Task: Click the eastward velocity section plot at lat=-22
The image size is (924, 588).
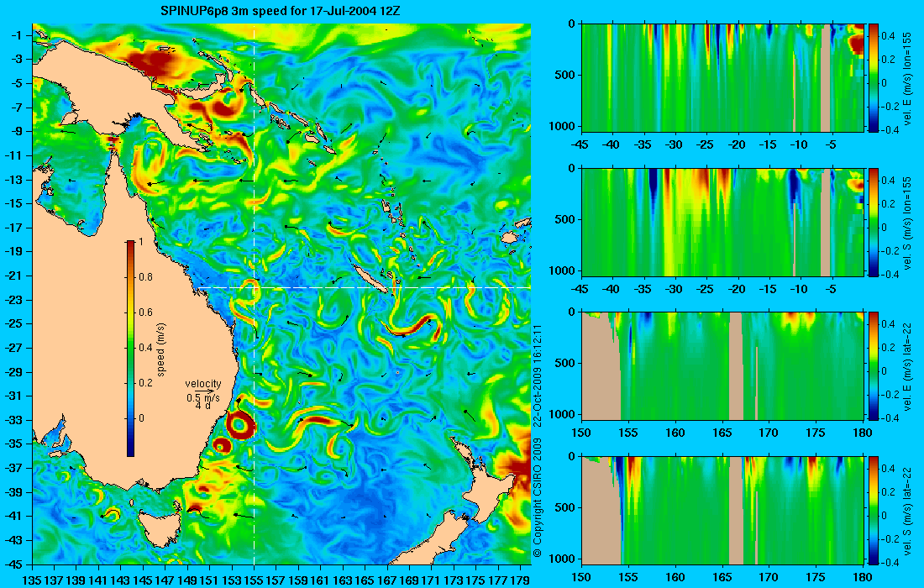Action: (722, 366)
